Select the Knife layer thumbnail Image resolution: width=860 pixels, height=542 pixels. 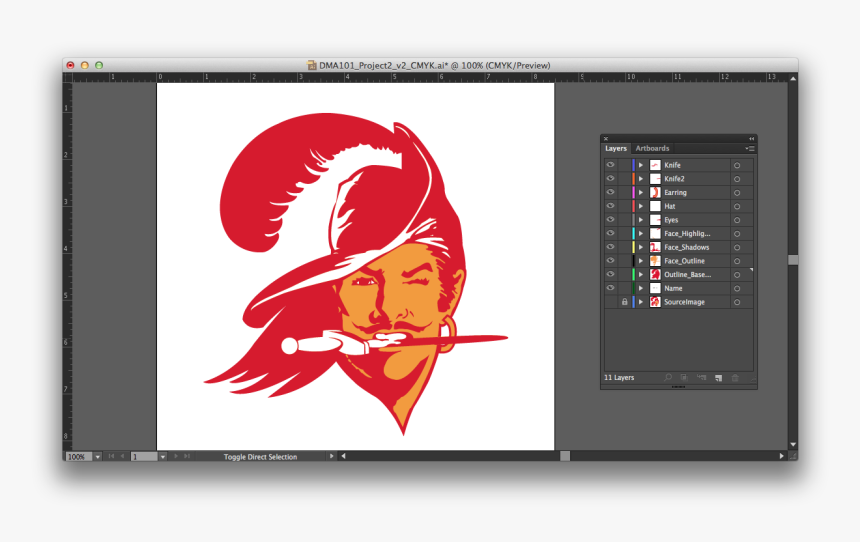655,165
